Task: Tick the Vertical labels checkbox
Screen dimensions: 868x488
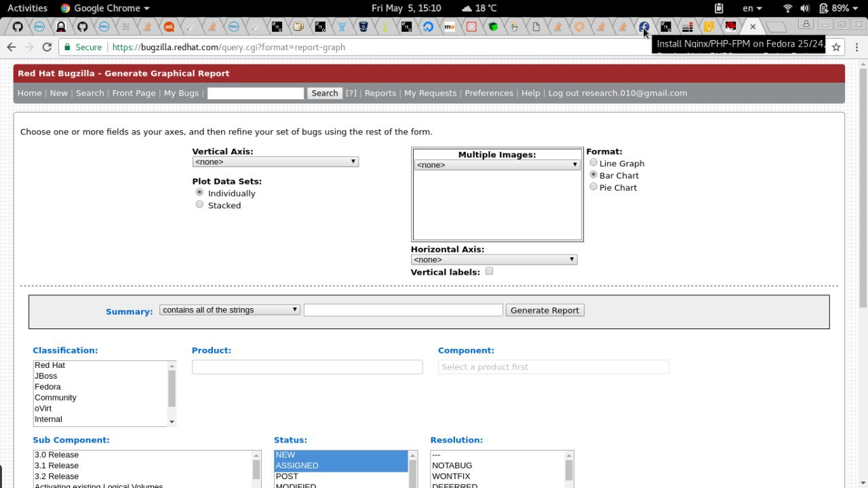Action: pos(489,271)
